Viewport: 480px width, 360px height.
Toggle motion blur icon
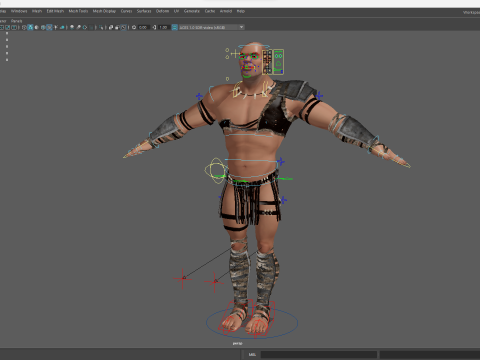point(79,27)
